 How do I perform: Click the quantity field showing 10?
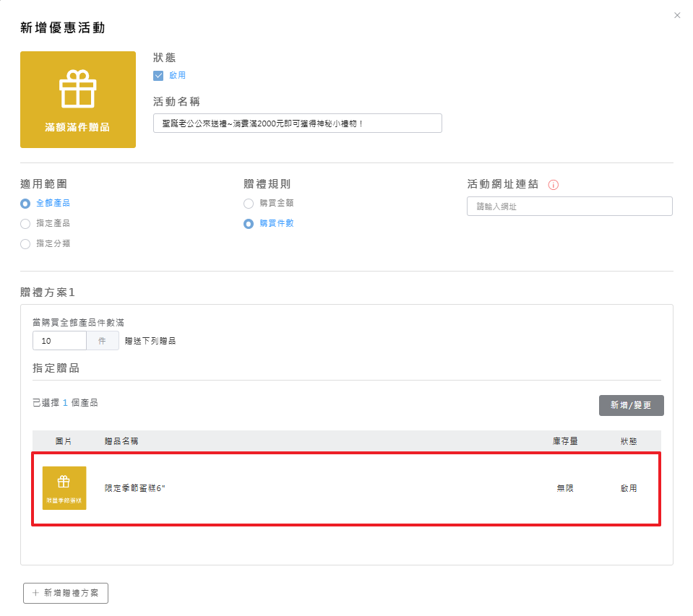[59, 341]
